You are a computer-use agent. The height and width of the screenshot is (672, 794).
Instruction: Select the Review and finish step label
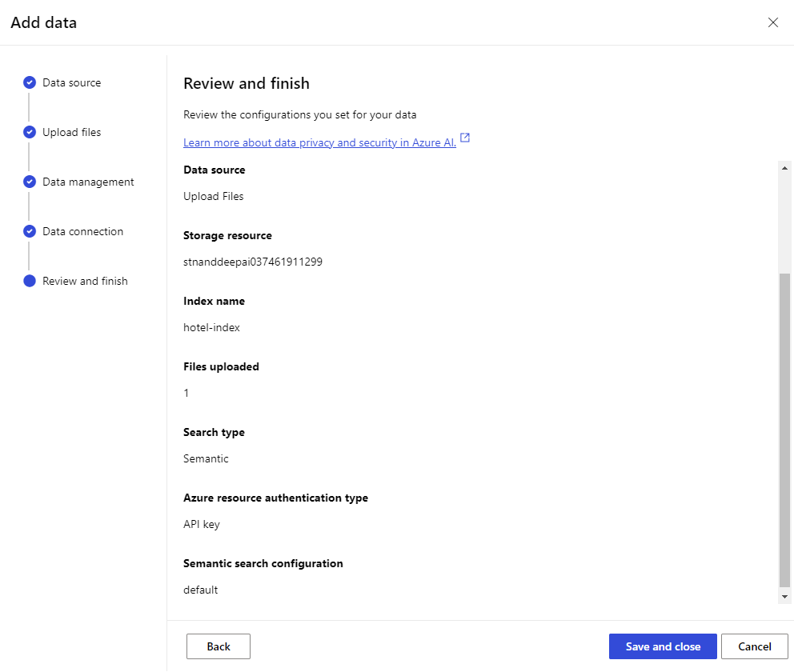pos(85,281)
